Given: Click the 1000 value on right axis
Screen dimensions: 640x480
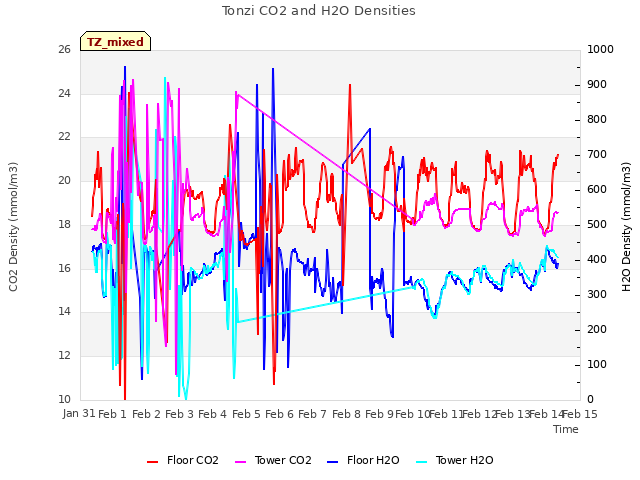Looking at the screenshot, I should click(x=600, y=50).
